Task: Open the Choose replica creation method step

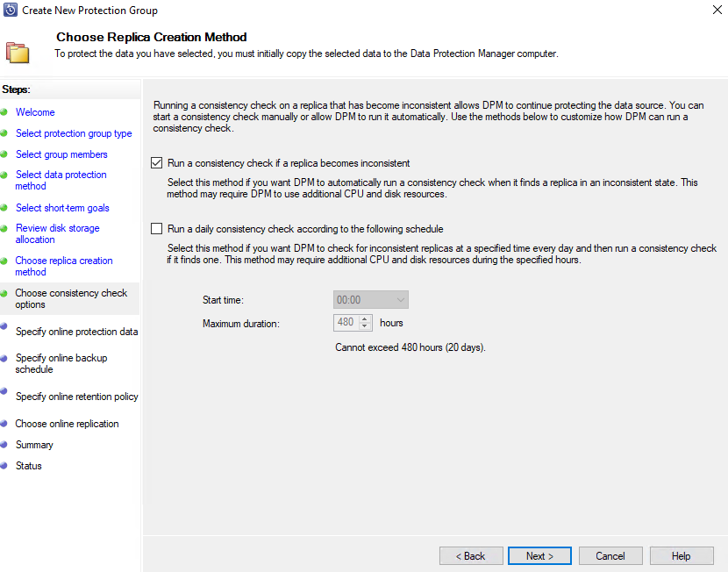Action: pos(64,266)
